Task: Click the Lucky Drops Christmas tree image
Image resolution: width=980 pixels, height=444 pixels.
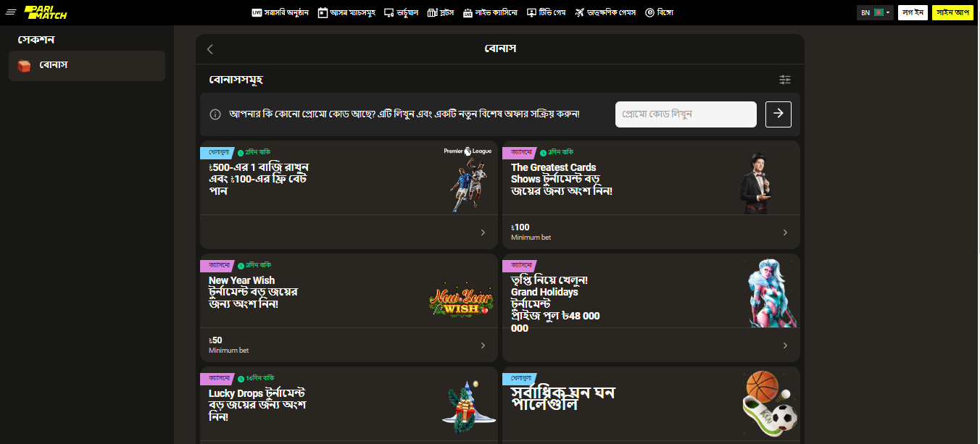Action: [x=468, y=408]
